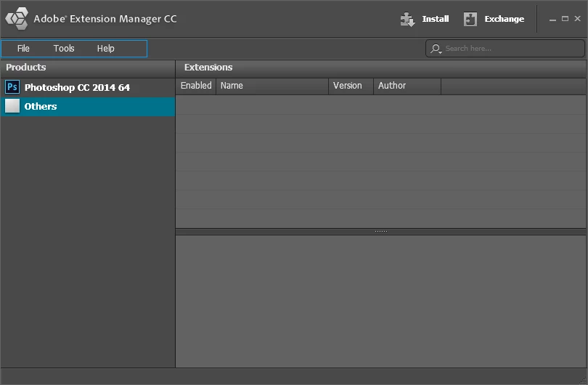Open Adobe Exchange via its icon
Viewport: 588px width, 385px height.
(x=470, y=19)
